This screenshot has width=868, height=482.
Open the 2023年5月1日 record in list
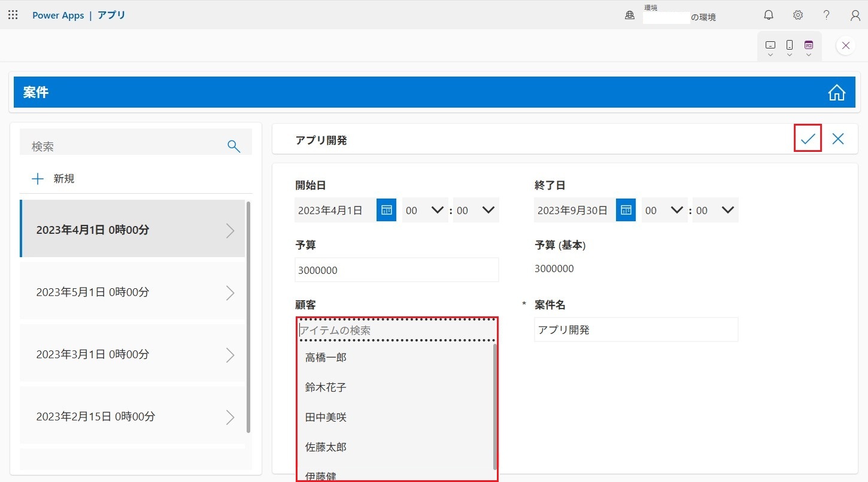(132, 292)
